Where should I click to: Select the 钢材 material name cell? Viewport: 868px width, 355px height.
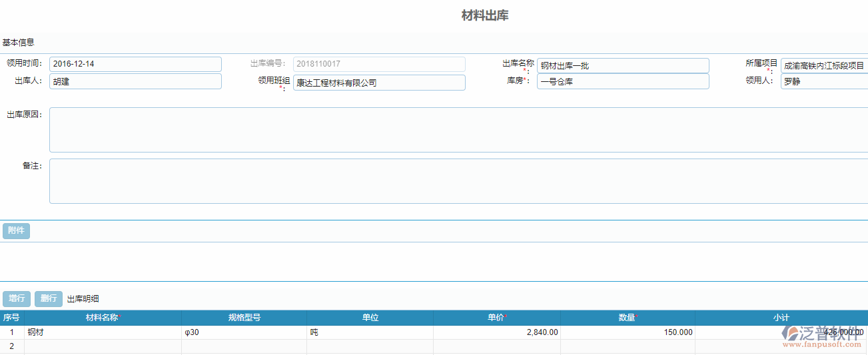[x=102, y=332]
